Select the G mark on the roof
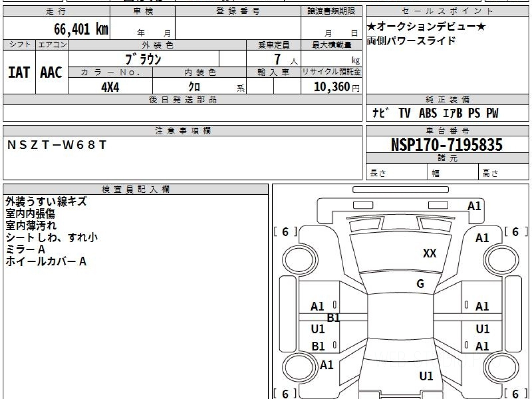Viewport: 532px width, 399px height. [420, 284]
